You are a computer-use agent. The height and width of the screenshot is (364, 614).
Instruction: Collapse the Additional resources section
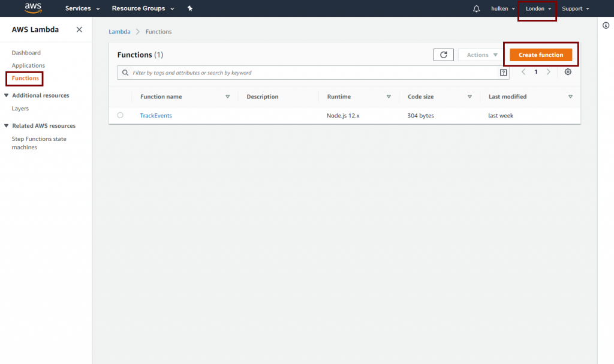pyautogui.click(x=7, y=95)
